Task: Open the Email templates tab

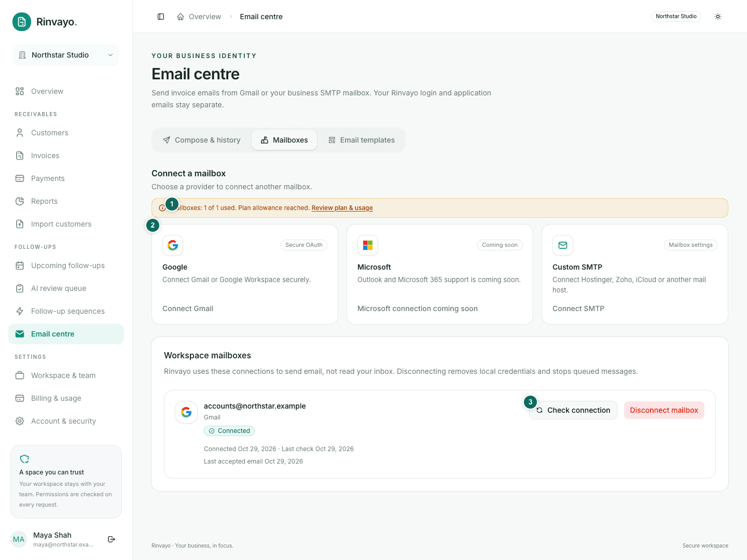Action: [362, 140]
